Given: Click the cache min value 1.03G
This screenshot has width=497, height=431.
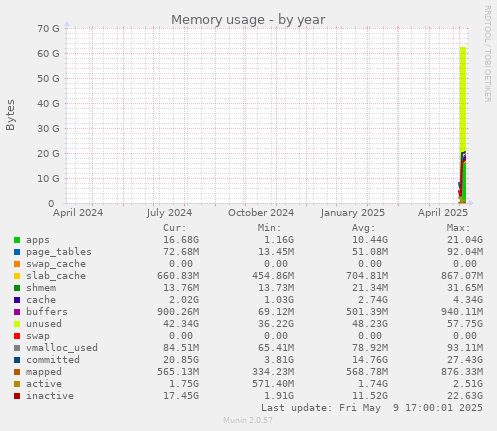Looking at the screenshot, I should pos(279,300).
